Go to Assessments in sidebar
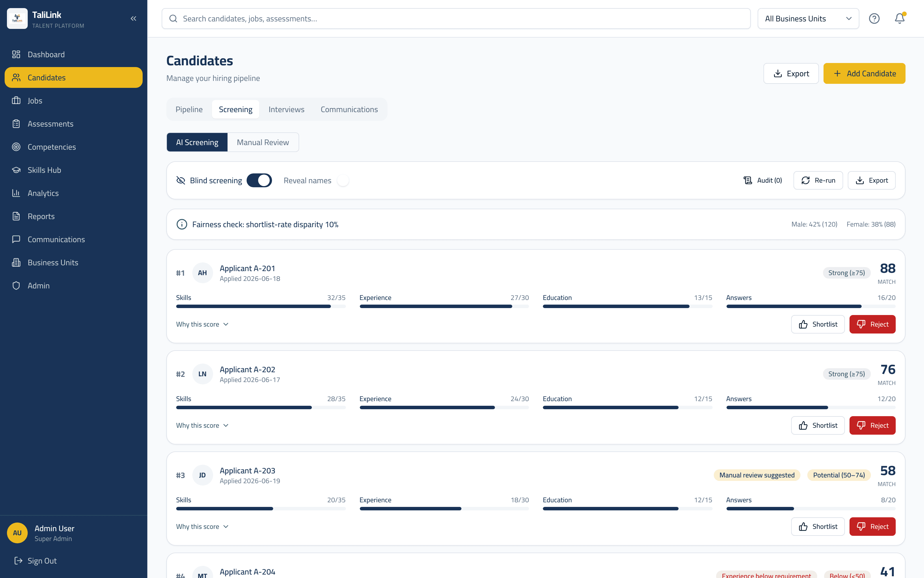The height and width of the screenshot is (578, 924). (x=73, y=124)
